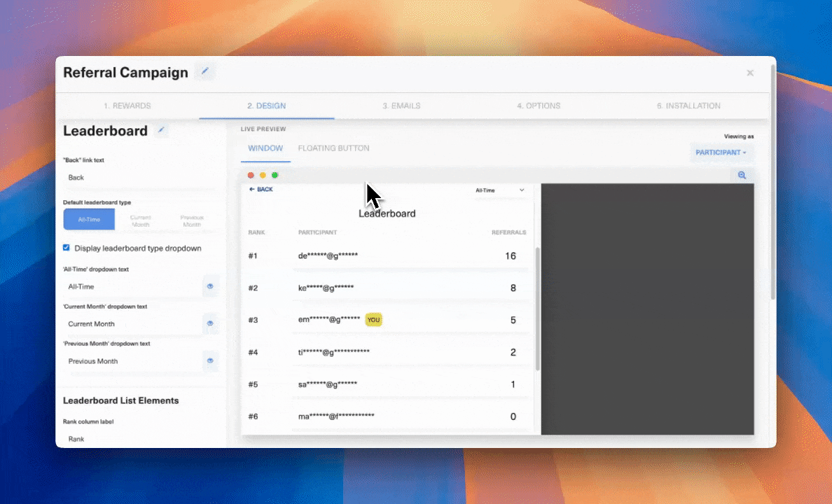Open the Viewing as Participant dropdown

click(721, 153)
